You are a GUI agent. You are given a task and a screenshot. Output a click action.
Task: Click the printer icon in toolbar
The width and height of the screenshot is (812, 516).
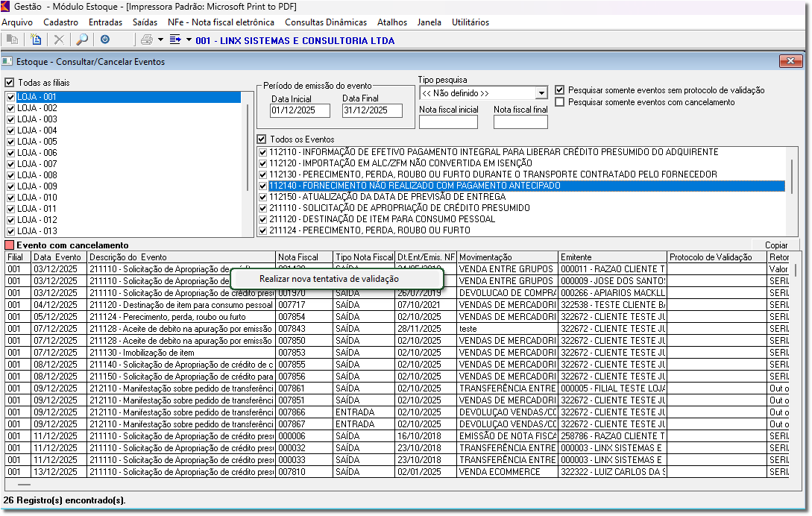[x=146, y=40]
